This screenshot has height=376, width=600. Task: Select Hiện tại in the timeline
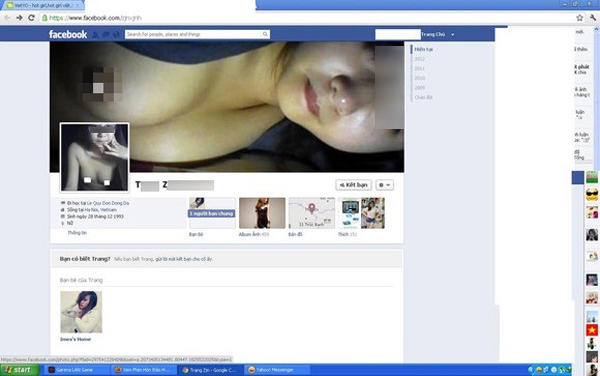(x=424, y=49)
